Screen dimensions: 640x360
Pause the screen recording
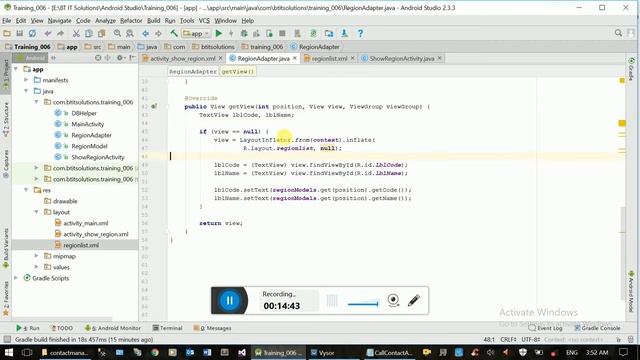[x=229, y=301]
